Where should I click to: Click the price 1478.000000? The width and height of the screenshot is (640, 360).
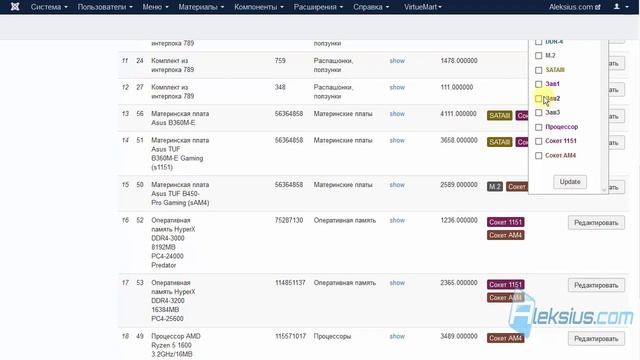pyautogui.click(x=458, y=61)
